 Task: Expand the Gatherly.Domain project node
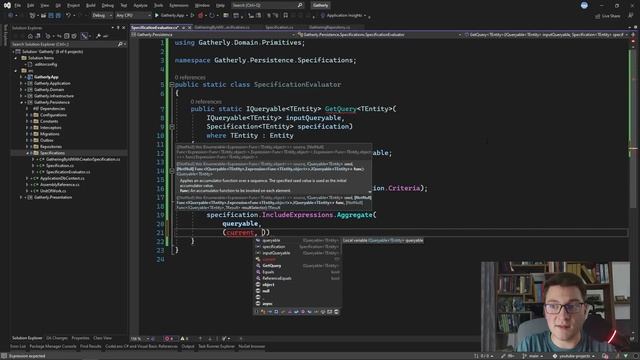coord(21,90)
